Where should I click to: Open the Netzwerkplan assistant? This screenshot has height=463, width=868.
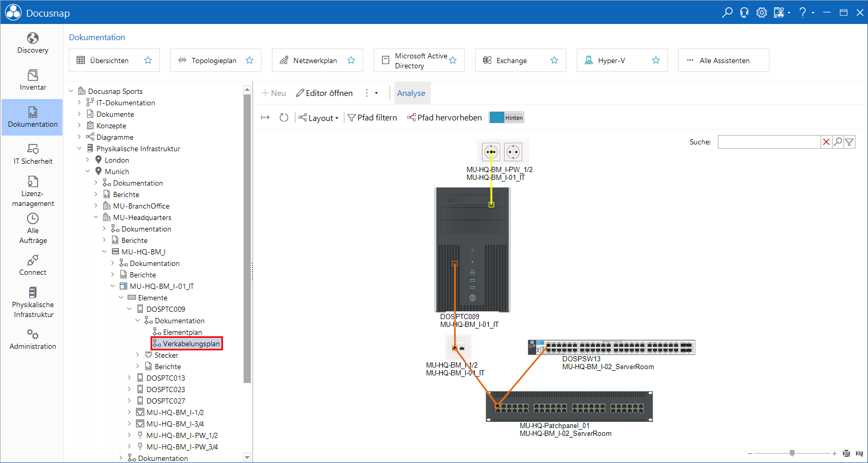click(315, 60)
